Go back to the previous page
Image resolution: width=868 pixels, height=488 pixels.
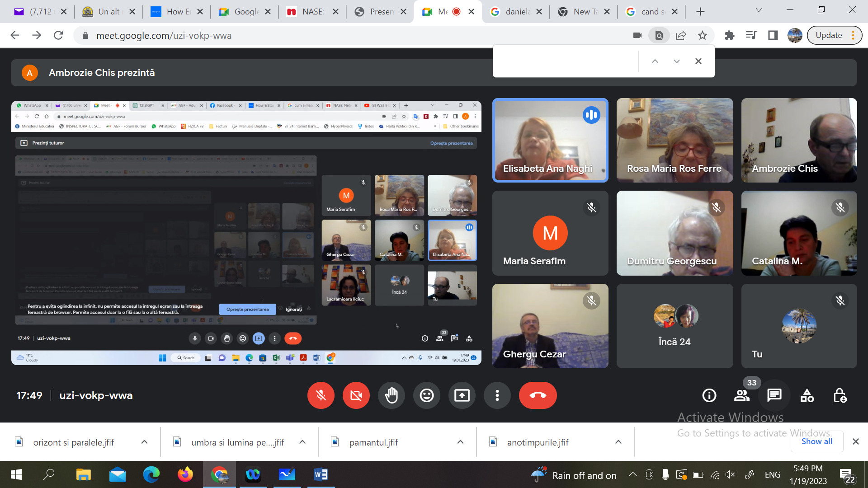[x=15, y=35]
